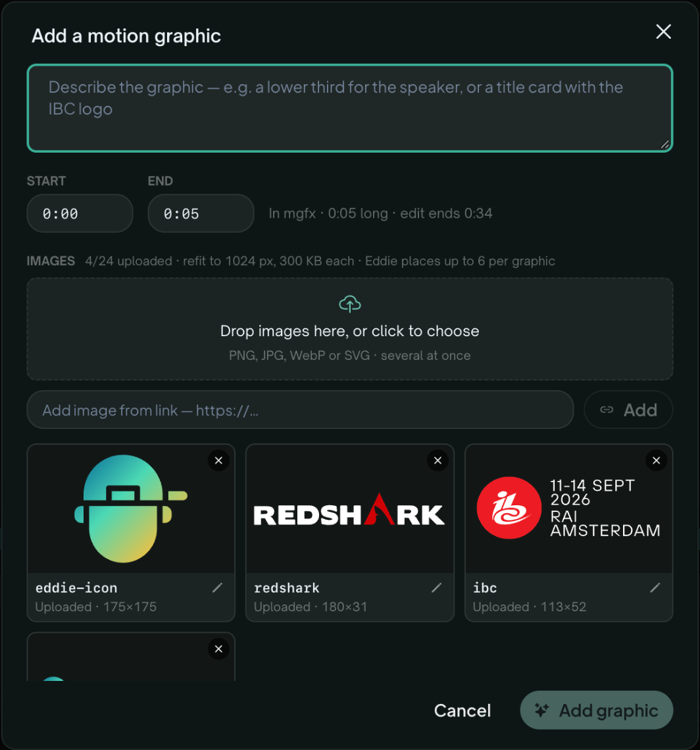This screenshot has width=700, height=750.
Task: Click the END time field 0:05
Action: click(201, 213)
